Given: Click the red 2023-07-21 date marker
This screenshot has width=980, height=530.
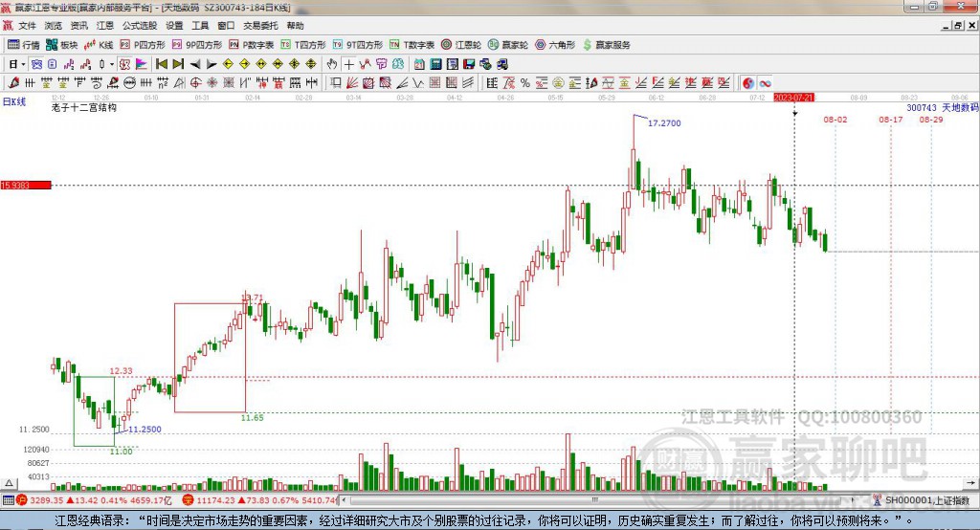Looking at the screenshot, I should click(793, 98).
